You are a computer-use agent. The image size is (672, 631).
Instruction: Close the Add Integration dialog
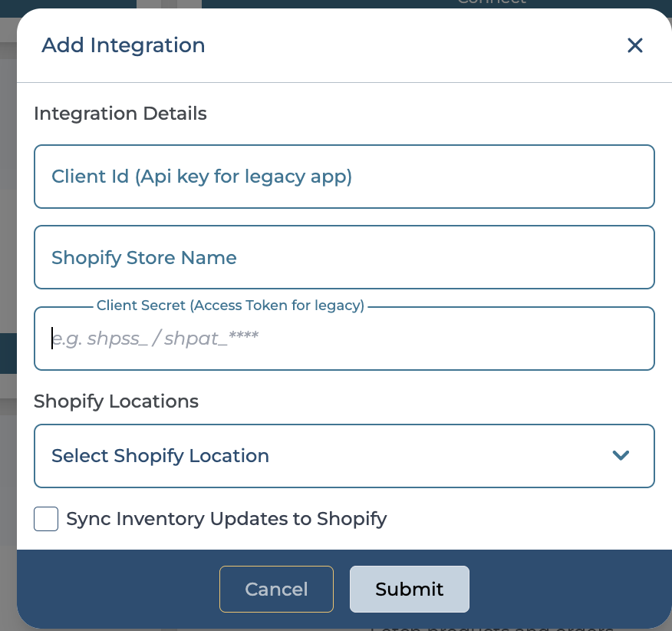[634, 46]
